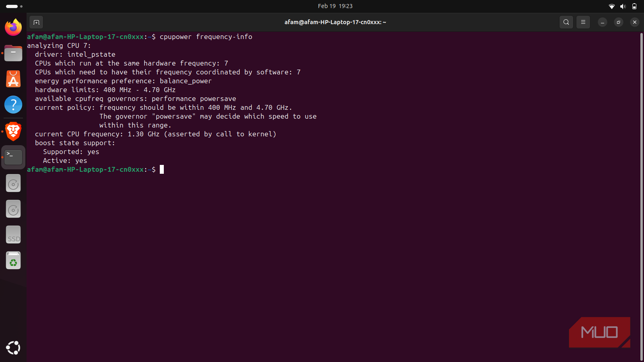
Task: Click the "available cpufreq governors" line
Action: 136,99
